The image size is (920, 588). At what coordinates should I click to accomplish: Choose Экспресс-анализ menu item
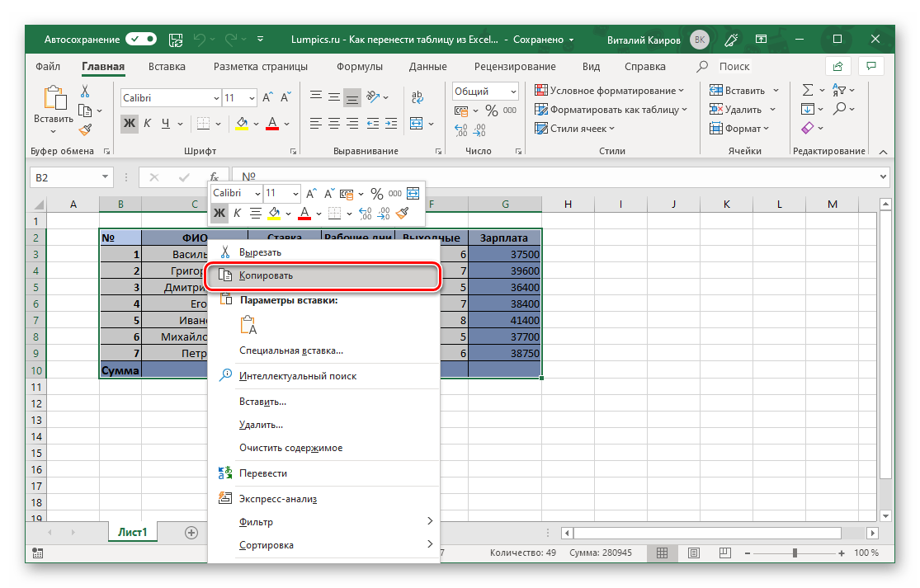(323, 499)
